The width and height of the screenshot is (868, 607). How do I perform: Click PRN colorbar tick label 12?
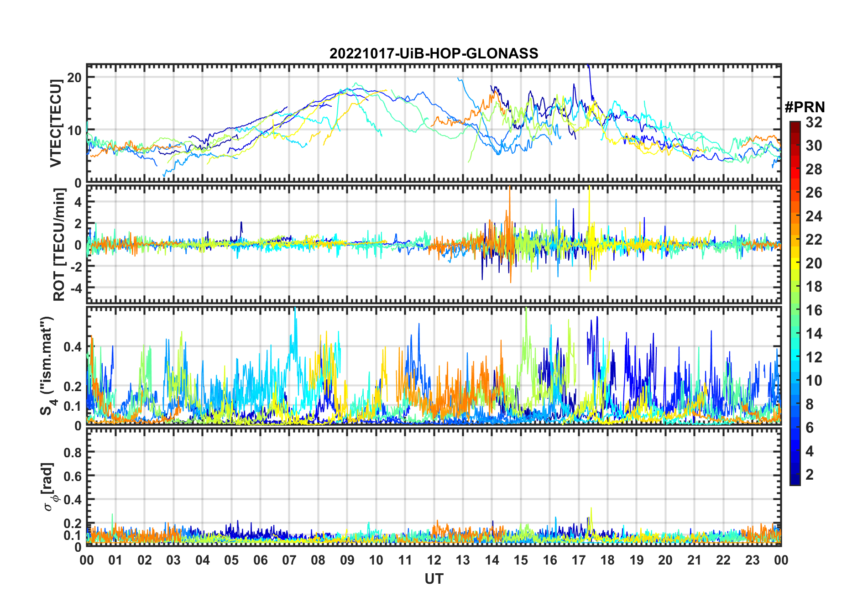click(814, 357)
